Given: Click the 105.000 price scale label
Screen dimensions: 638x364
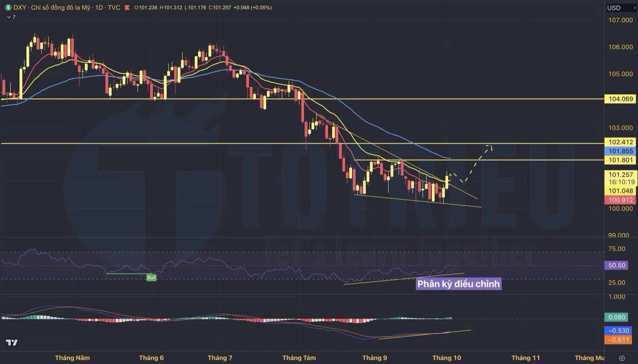Looking at the screenshot, I should (621, 74).
